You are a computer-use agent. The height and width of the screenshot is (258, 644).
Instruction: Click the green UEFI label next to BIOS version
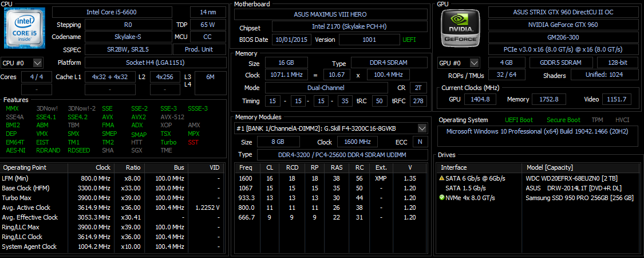(409, 40)
